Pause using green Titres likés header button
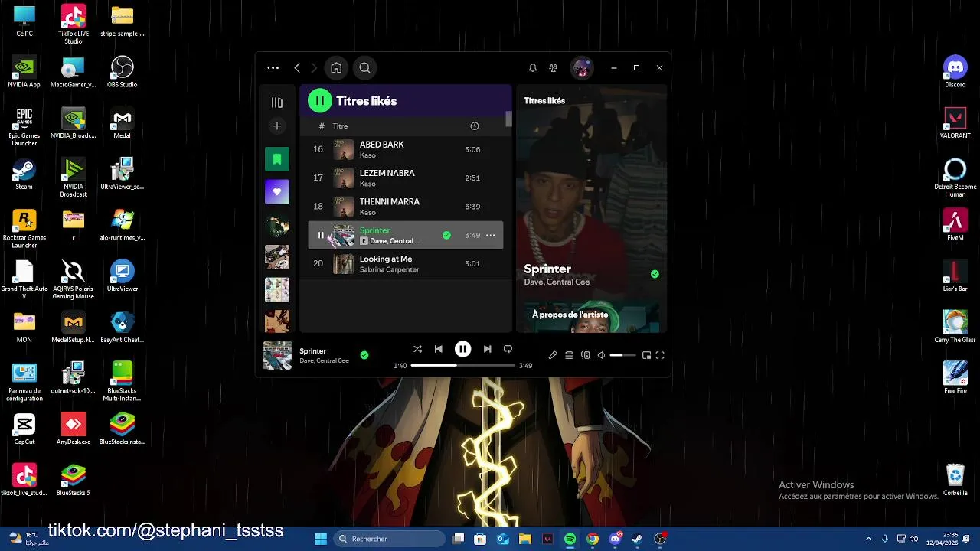This screenshot has width=980, height=551. coord(320,100)
